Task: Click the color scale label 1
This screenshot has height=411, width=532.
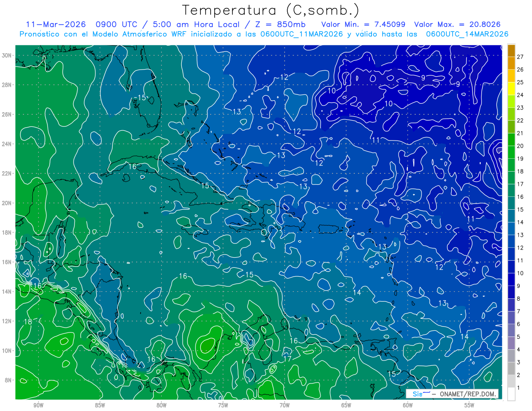Action: (519, 388)
